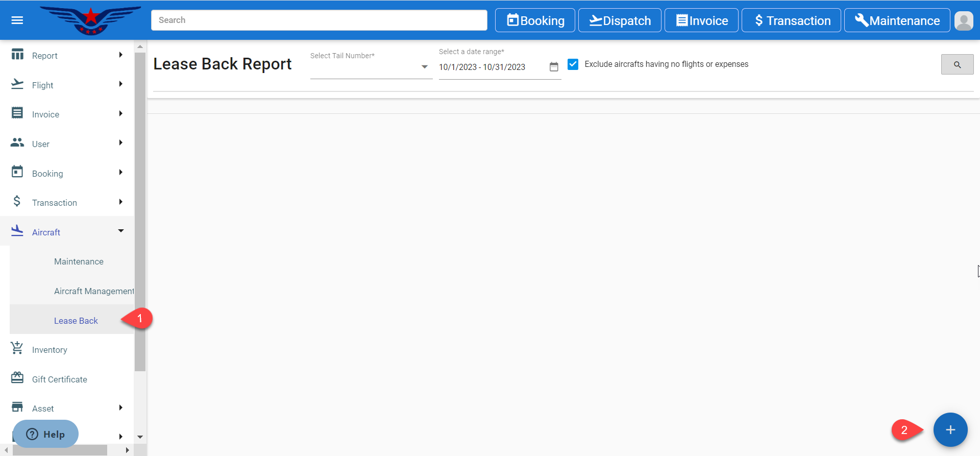Click the airline wings logo
The height and width of the screenshot is (456, 980).
pos(91,20)
